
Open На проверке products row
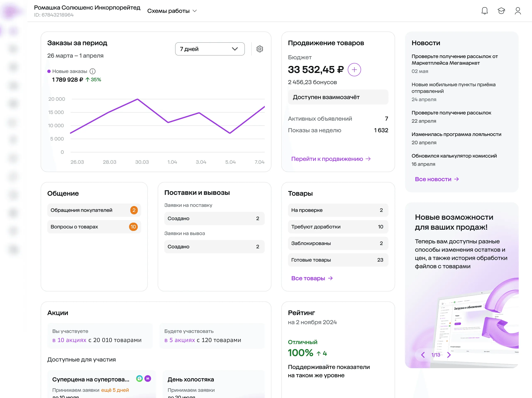338,210
